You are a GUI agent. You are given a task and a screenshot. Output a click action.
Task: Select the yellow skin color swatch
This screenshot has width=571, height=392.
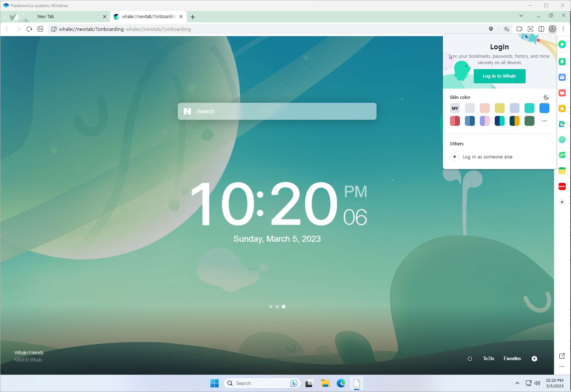[500, 108]
